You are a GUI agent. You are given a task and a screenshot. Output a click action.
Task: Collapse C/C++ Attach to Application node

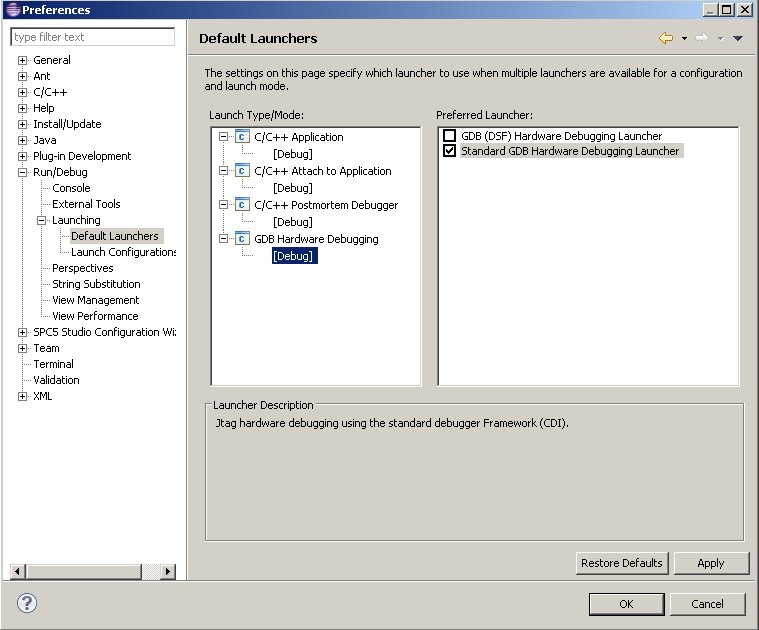tap(223, 171)
